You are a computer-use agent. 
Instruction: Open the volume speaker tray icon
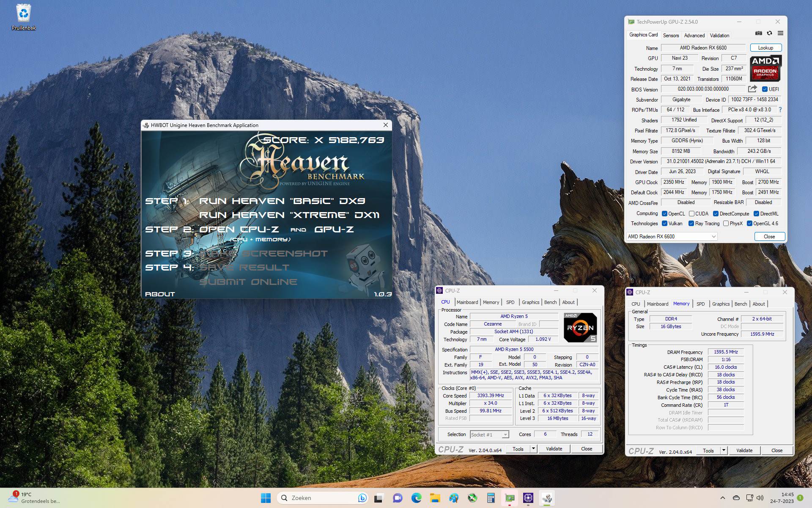[x=760, y=498]
